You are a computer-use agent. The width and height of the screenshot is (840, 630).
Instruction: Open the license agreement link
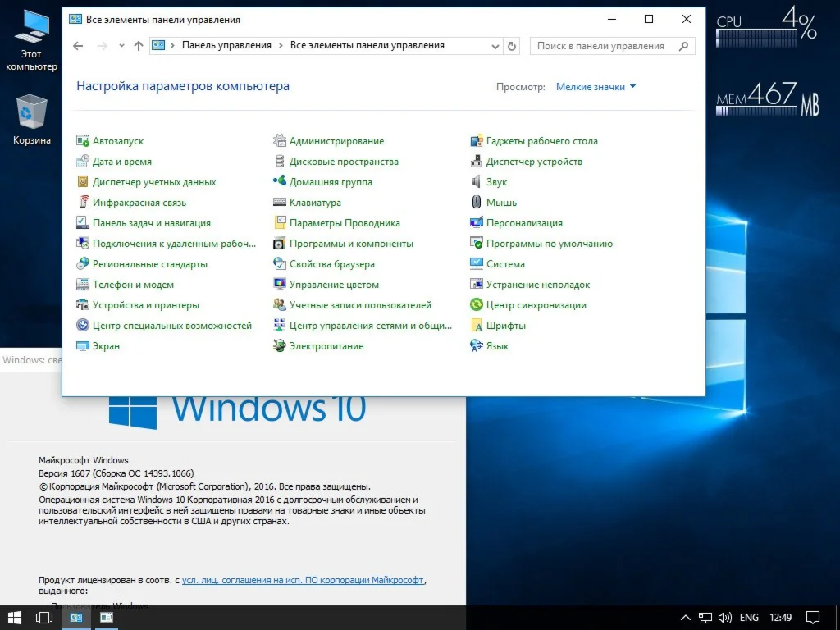tap(303, 580)
